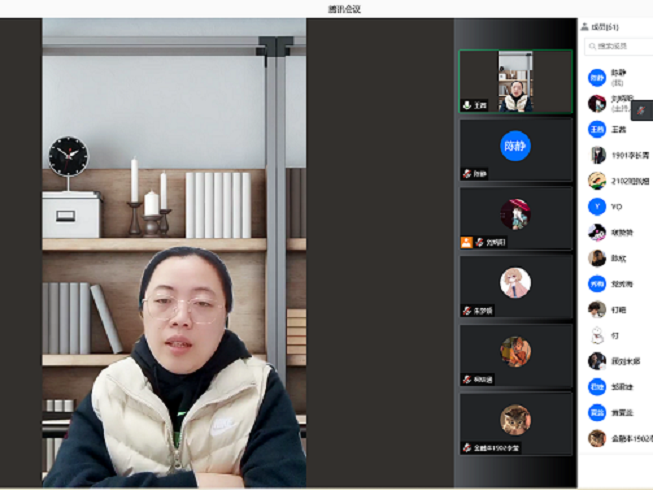Click orange screen-share icon on third tile
This screenshot has width=653, height=490.
tap(466, 242)
